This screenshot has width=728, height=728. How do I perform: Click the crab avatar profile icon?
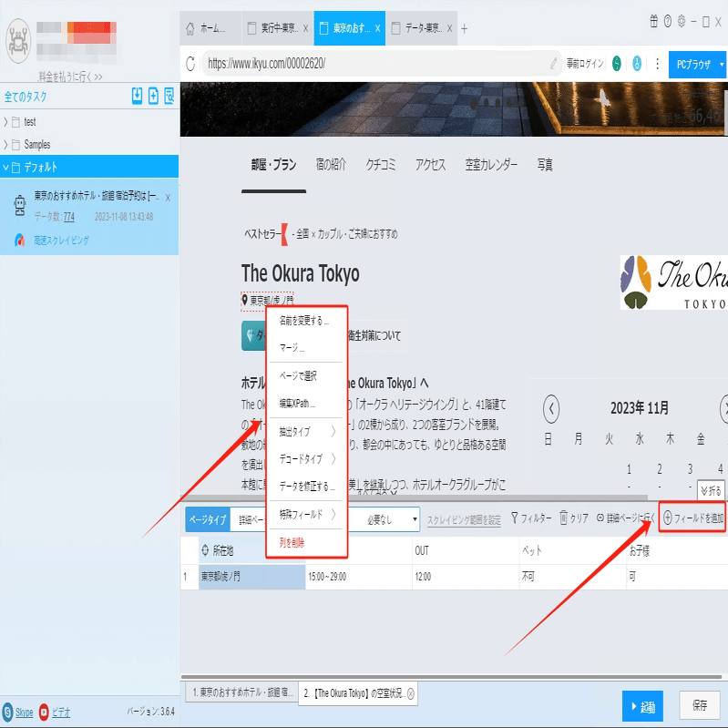(18, 41)
